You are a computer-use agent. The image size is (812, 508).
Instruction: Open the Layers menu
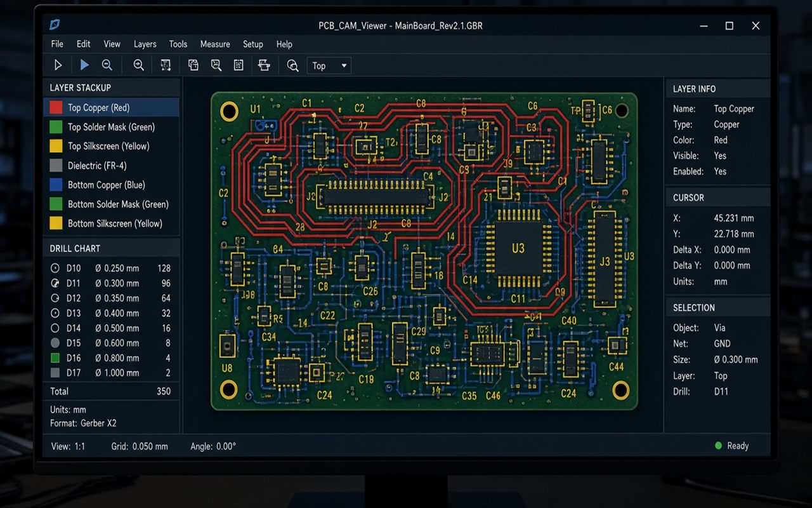pyautogui.click(x=145, y=44)
